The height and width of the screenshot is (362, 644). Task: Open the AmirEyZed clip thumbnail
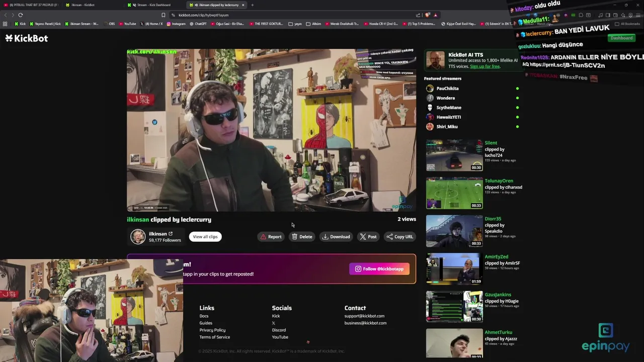[454, 269]
